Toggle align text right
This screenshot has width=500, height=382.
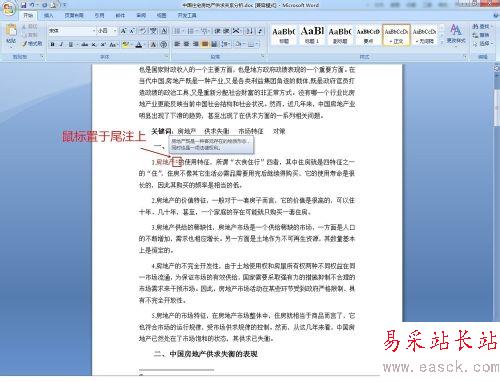[196, 44]
